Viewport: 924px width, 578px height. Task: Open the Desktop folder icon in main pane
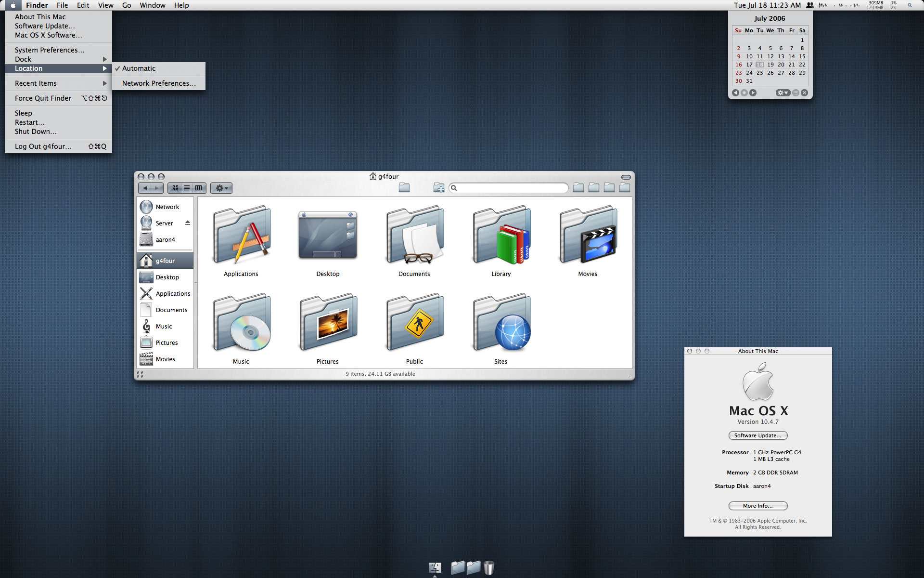(328, 235)
